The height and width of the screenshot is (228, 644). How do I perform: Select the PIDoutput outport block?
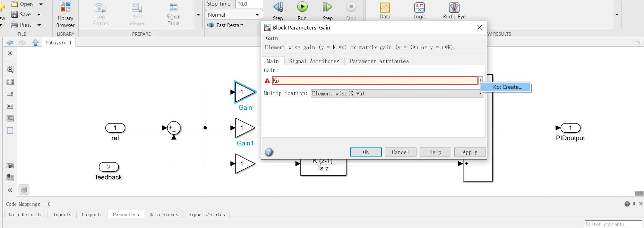(570, 128)
